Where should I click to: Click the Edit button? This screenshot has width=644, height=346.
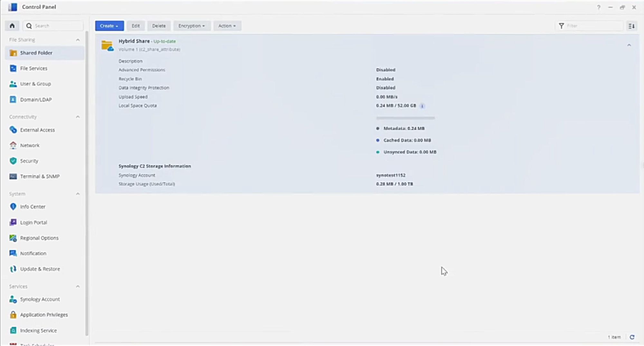click(136, 26)
